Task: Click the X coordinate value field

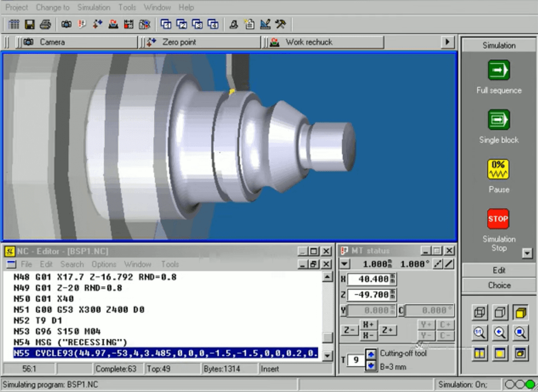Action: pyautogui.click(x=368, y=279)
